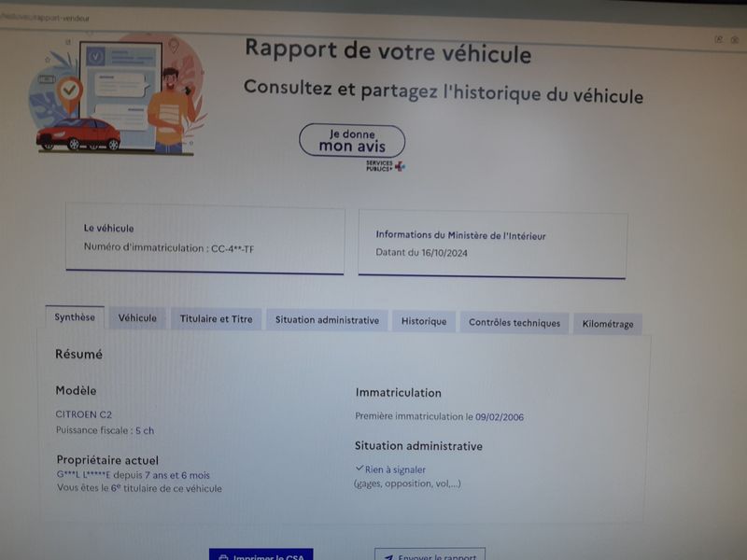
Task: Click the Informations du Ministère de l'Intérieur heading
Action: click(x=460, y=235)
